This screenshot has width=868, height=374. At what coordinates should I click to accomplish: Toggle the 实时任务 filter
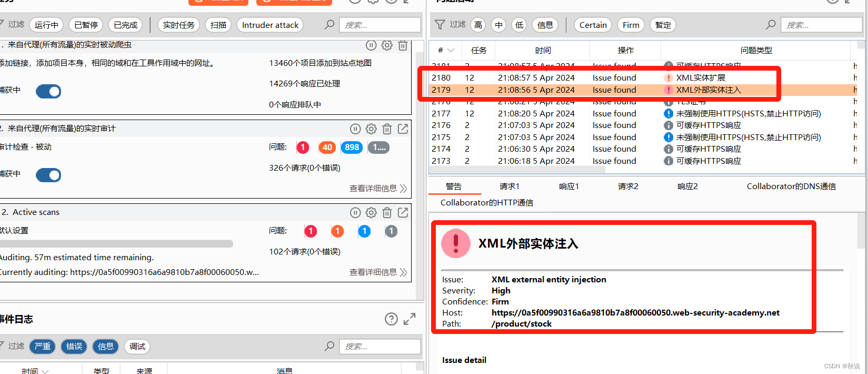point(178,25)
